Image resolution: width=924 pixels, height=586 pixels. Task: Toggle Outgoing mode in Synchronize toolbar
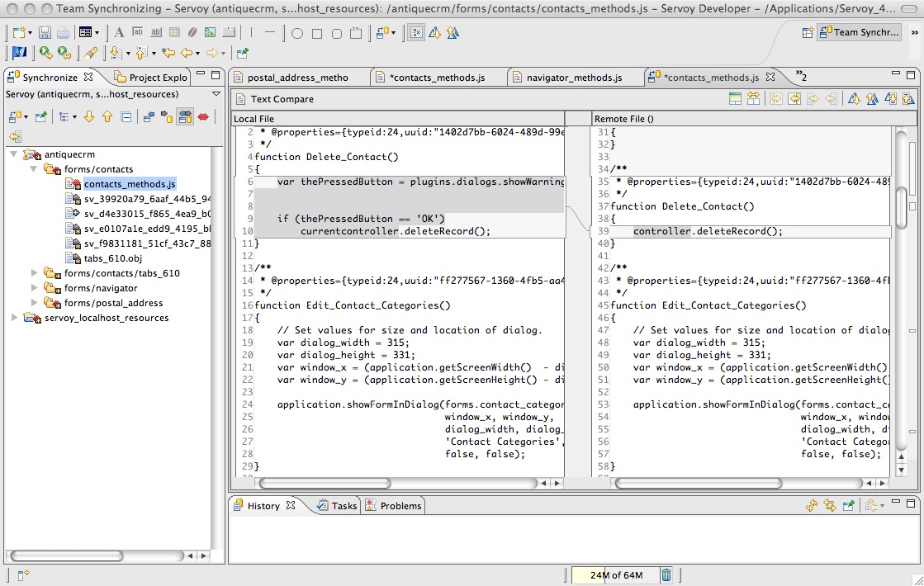(166, 117)
